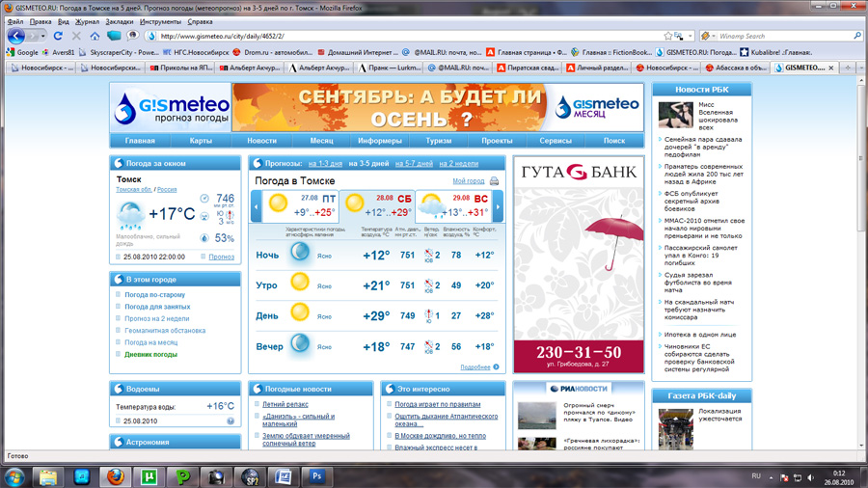Switch forecast to на 2 недели
The image size is (868, 488).
pyautogui.click(x=459, y=164)
